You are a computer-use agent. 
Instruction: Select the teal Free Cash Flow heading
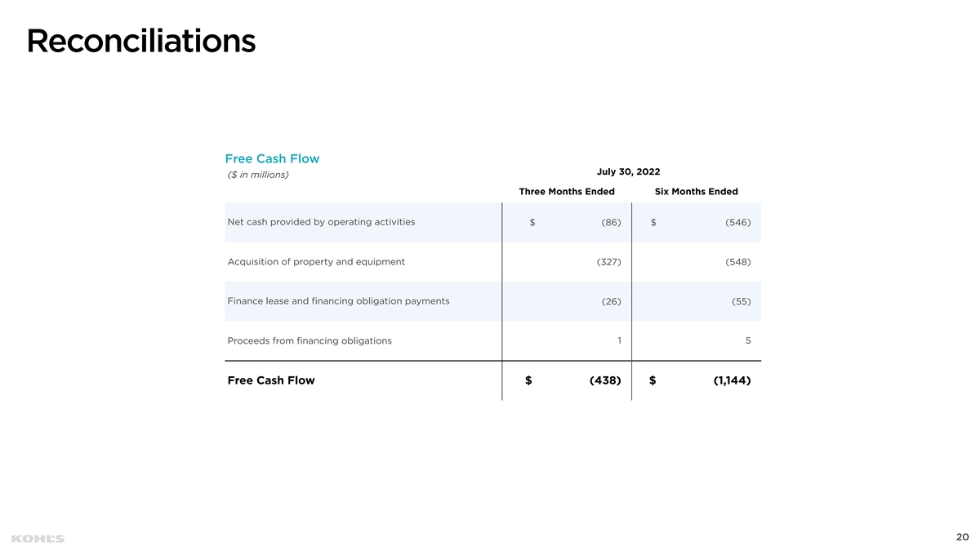tap(272, 158)
